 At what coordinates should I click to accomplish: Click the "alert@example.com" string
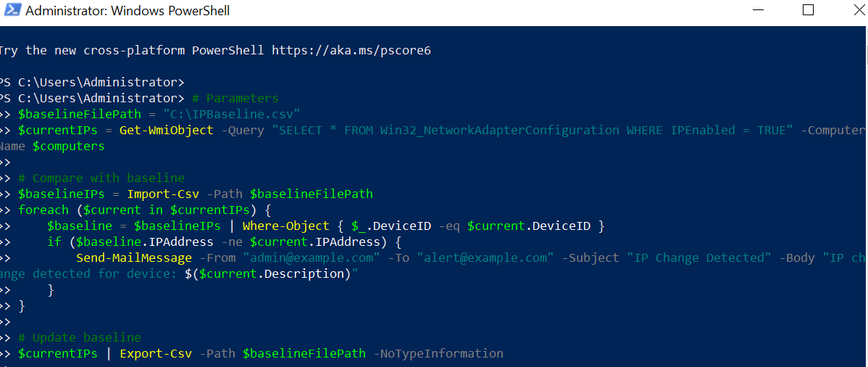coord(485,257)
